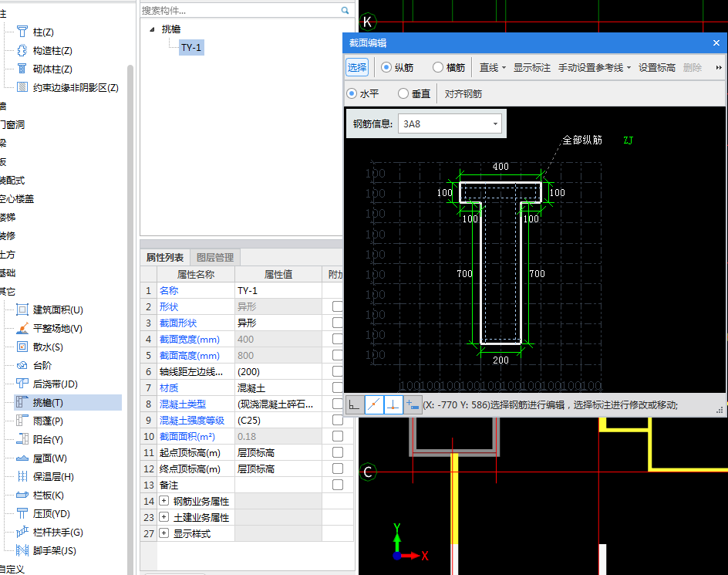Select the 横筋 radio button
This screenshot has height=575, width=728.
(437, 67)
